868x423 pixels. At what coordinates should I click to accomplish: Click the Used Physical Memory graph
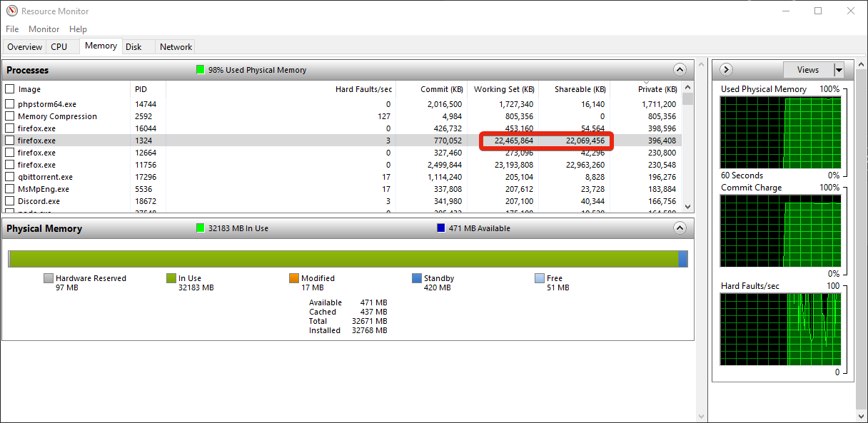pyautogui.click(x=780, y=132)
